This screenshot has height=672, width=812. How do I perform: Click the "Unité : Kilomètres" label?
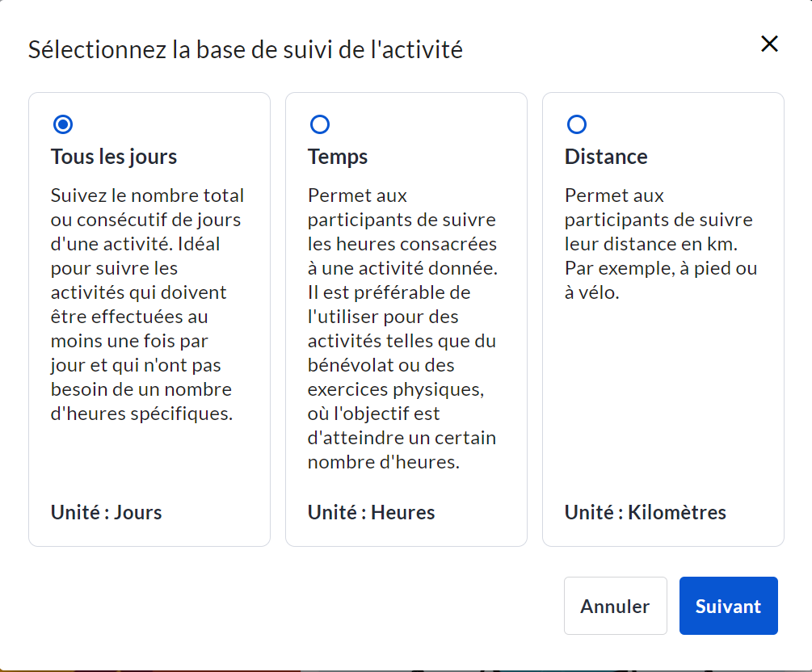click(646, 512)
